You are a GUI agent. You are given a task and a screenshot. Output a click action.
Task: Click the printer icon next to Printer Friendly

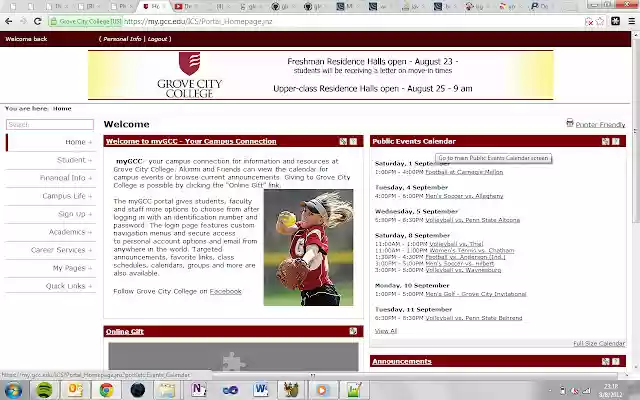[570, 123]
